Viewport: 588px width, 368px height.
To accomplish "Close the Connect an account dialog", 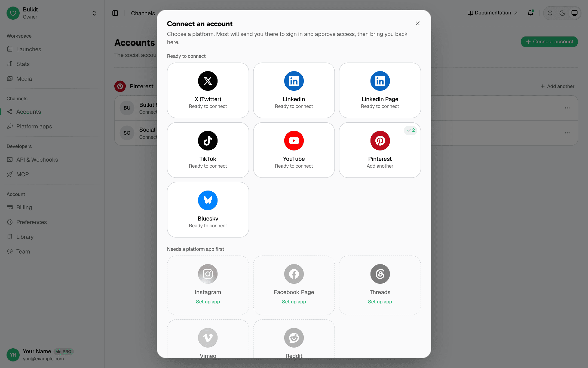I will [418, 23].
